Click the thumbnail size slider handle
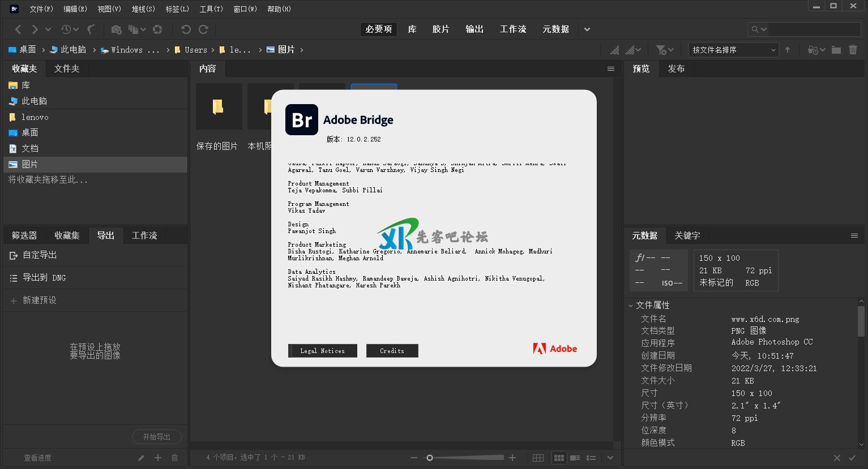Viewport: 868px width, 469px height. pos(430,458)
